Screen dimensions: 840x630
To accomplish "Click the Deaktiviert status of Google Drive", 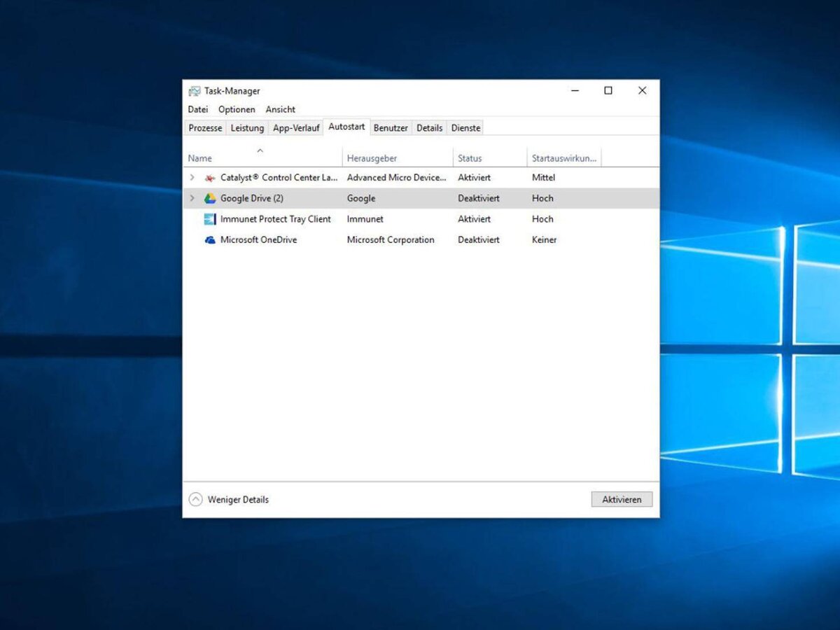I will point(479,199).
